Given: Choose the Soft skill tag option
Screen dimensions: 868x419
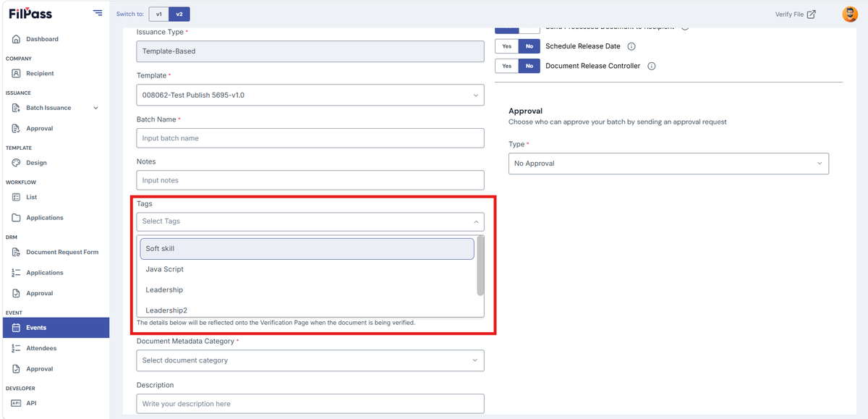Looking at the screenshot, I should [307, 249].
